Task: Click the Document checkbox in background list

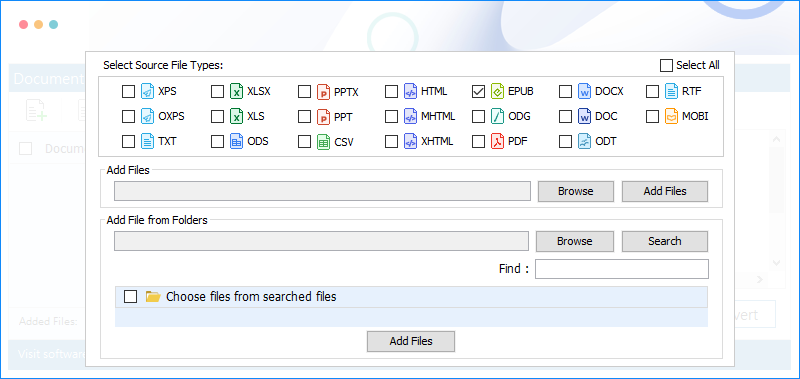Action: 26,148
